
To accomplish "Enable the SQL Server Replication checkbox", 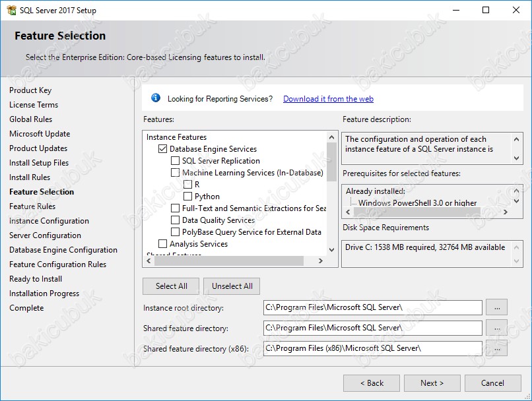I will click(175, 161).
